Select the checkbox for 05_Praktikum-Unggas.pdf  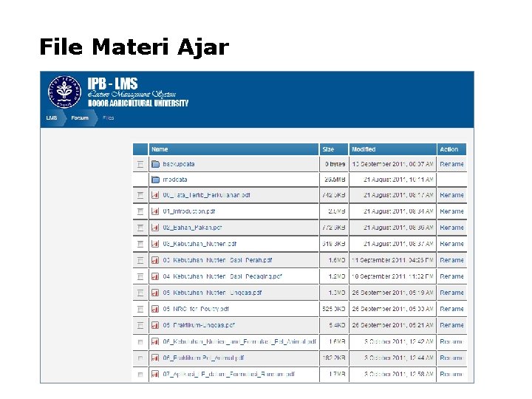[140, 326]
